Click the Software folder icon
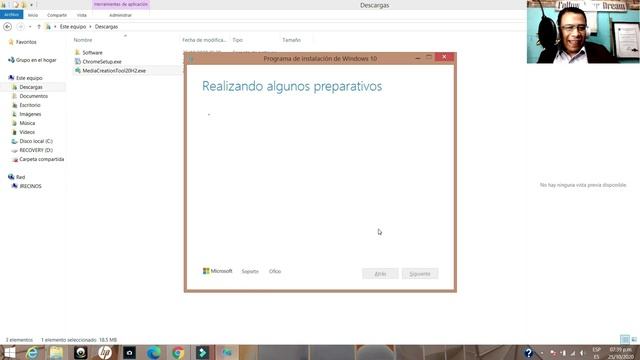The height and width of the screenshot is (360, 640). (x=78, y=52)
